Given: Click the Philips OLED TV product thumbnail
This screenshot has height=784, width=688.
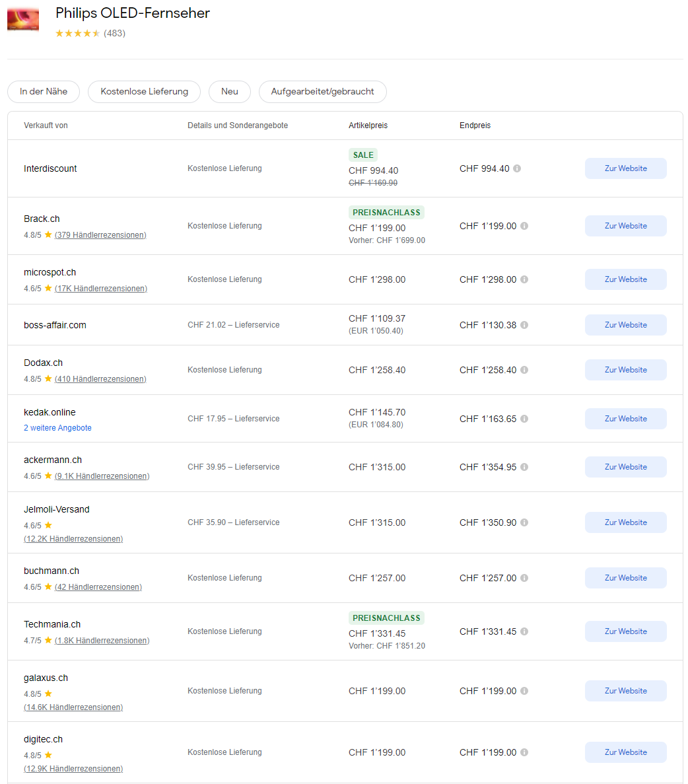Looking at the screenshot, I should (x=23, y=18).
